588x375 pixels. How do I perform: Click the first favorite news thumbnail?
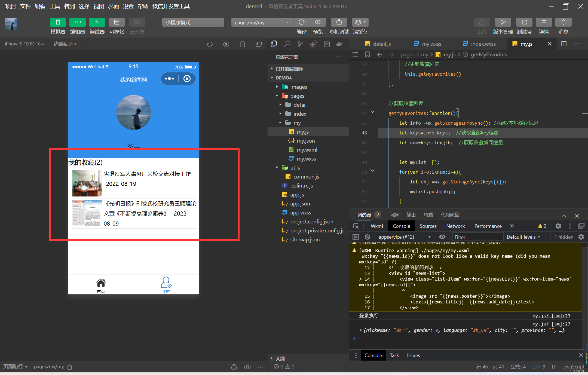(87, 183)
